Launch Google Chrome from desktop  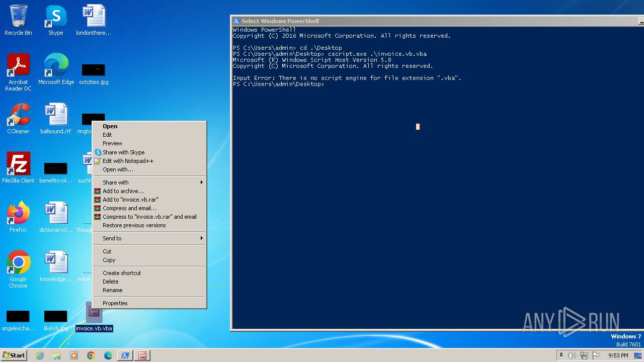(18, 269)
